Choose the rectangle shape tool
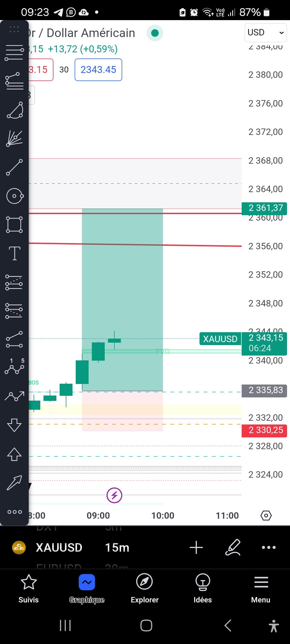The width and height of the screenshot is (290, 644). pyautogui.click(x=14, y=225)
